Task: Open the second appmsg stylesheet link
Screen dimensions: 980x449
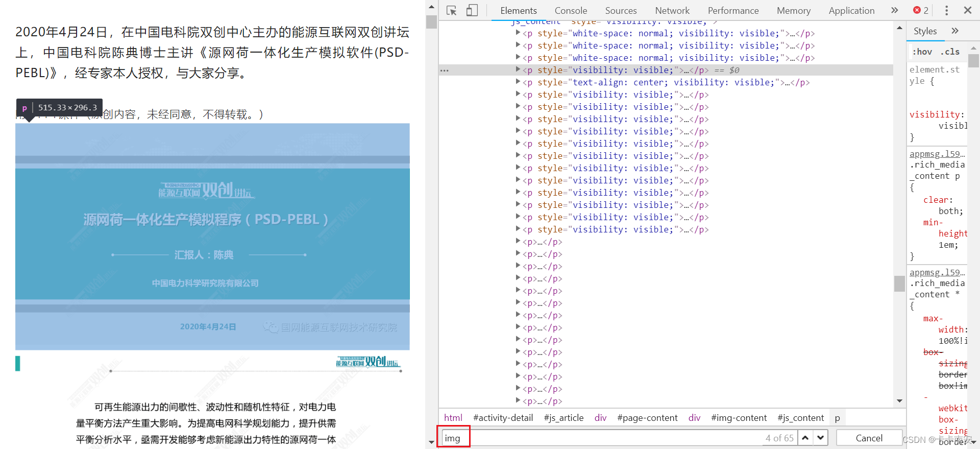Action: tap(937, 272)
